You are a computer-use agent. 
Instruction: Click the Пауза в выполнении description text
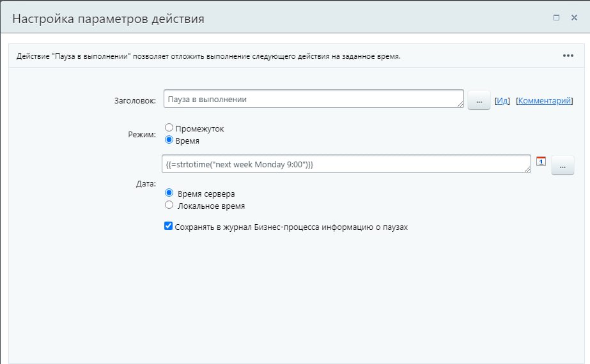208,56
